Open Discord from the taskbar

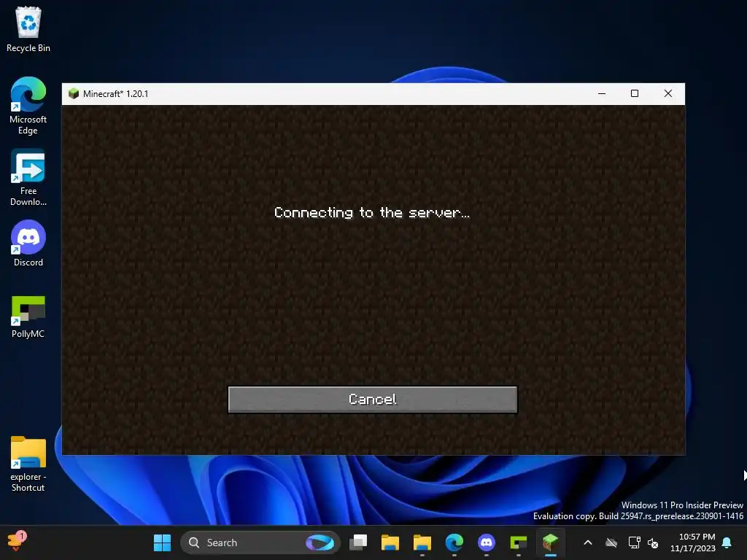point(487,542)
